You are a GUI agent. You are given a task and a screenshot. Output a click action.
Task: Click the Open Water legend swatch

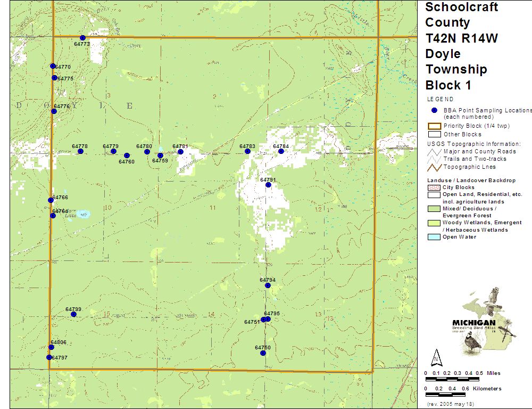[434, 237]
